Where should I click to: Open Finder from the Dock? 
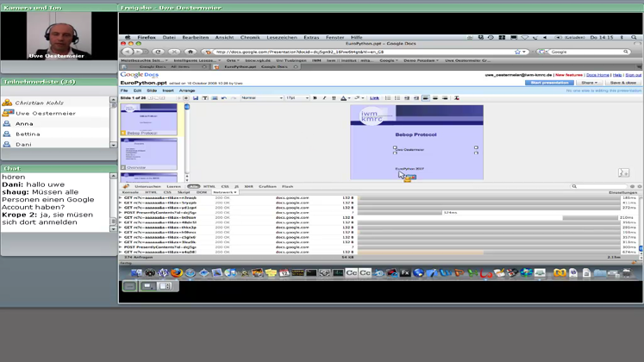[136, 272]
